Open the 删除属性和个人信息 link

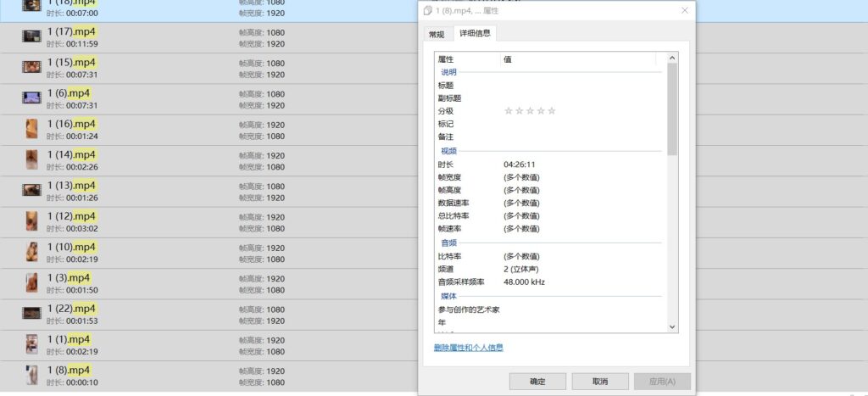click(468, 348)
